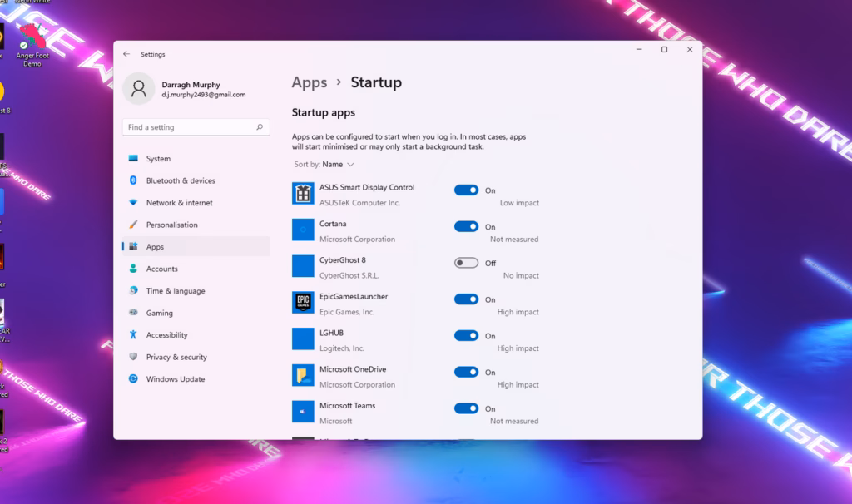The width and height of the screenshot is (852, 504).
Task: Click the Time & language globe icon
Action: click(133, 290)
